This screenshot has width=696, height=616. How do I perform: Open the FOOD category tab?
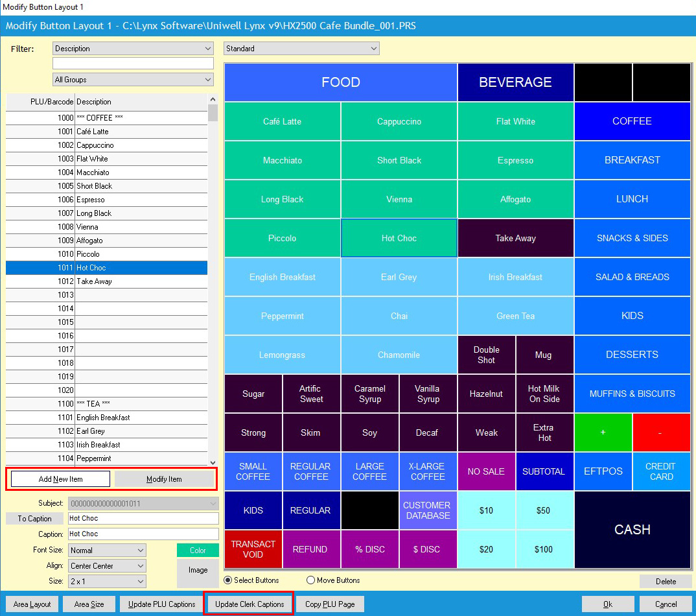[341, 82]
